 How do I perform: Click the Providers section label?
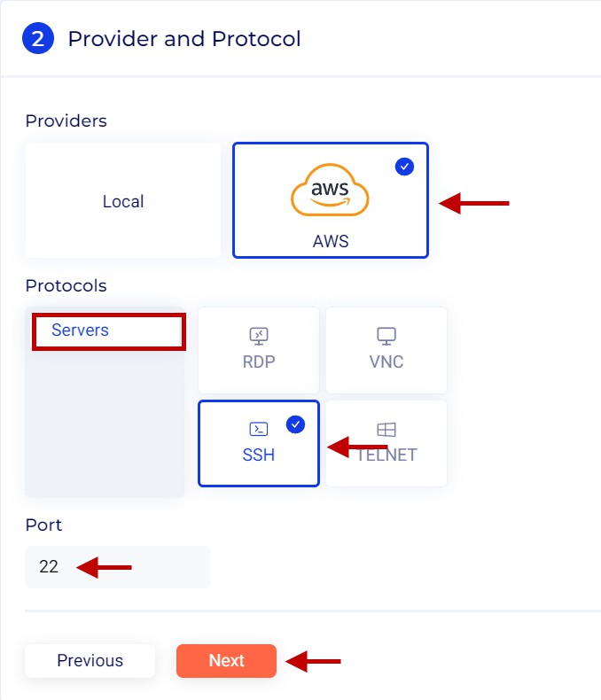pyautogui.click(x=66, y=121)
